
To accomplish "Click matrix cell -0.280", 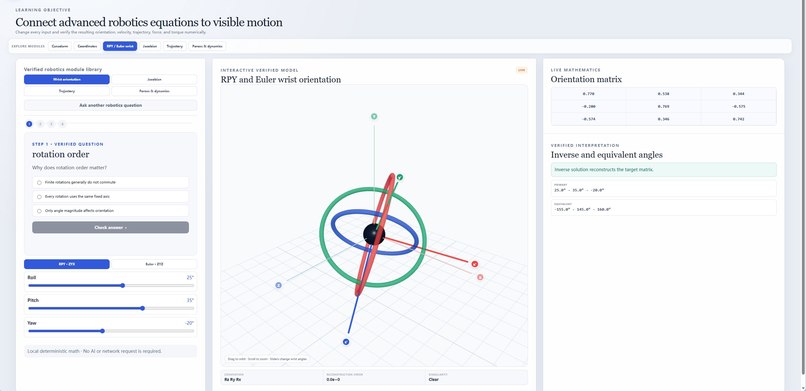I will tap(589, 106).
